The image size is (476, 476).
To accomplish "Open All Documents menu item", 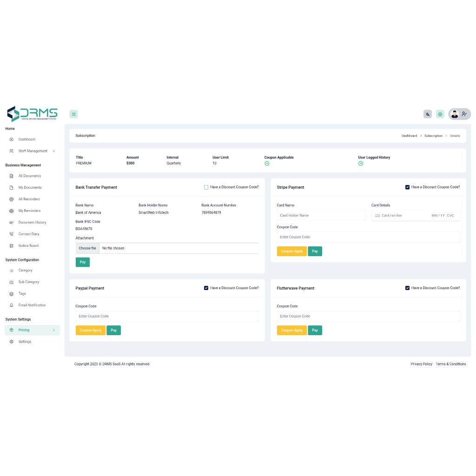I will pyautogui.click(x=29, y=176).
